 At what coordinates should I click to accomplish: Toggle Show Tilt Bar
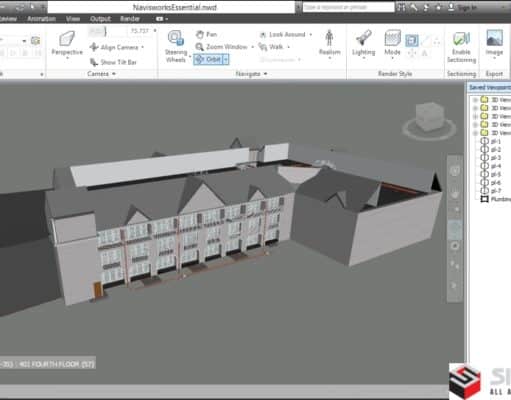[113, 62]
